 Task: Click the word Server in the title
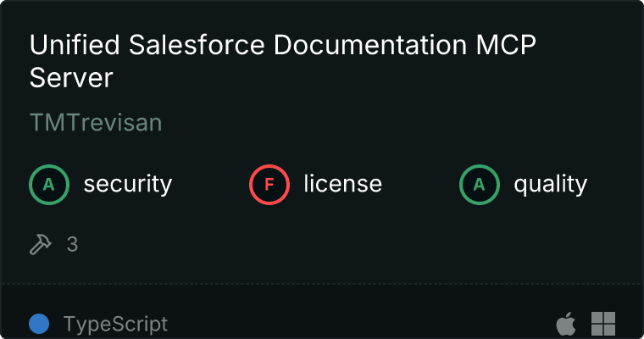pyautogui.click(x=71, y=78)
